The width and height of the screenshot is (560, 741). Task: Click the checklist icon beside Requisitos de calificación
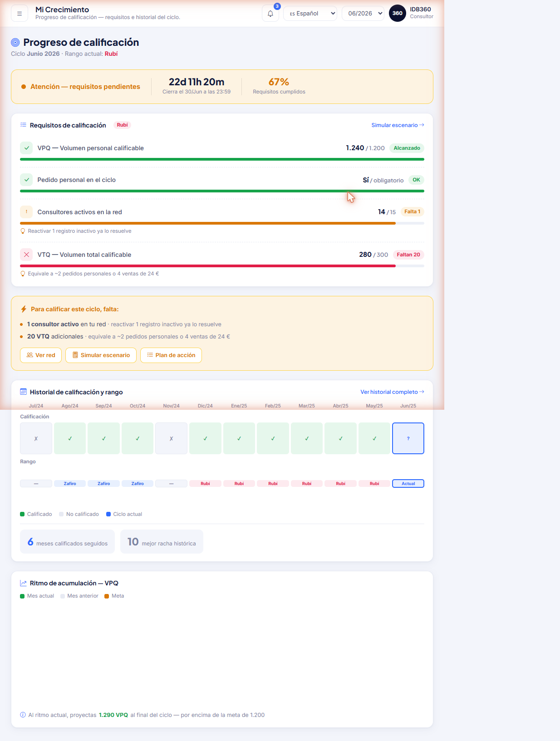[23, 125]
